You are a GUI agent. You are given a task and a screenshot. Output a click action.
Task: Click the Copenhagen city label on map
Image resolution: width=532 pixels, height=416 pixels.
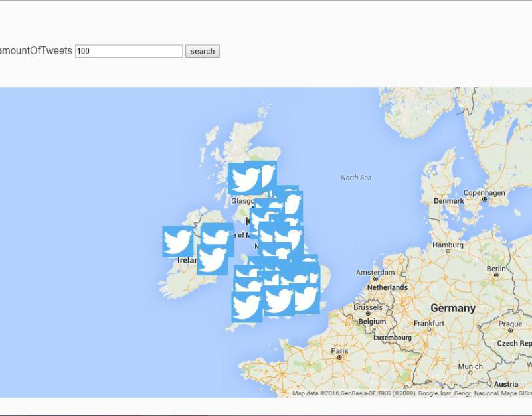(484, 193)
